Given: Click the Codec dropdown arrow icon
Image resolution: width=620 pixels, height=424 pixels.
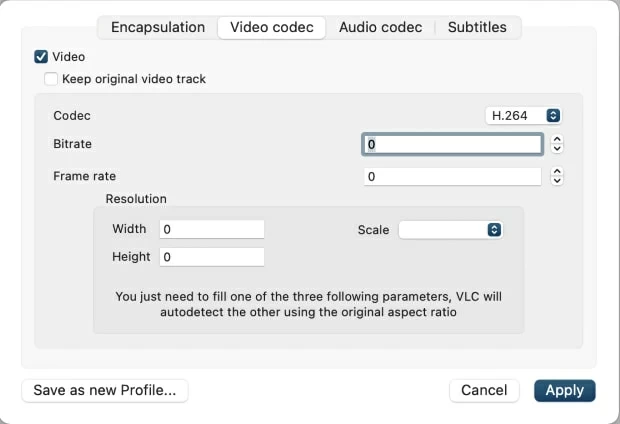Looking at the screenshot, I should (x=553, y=116).
